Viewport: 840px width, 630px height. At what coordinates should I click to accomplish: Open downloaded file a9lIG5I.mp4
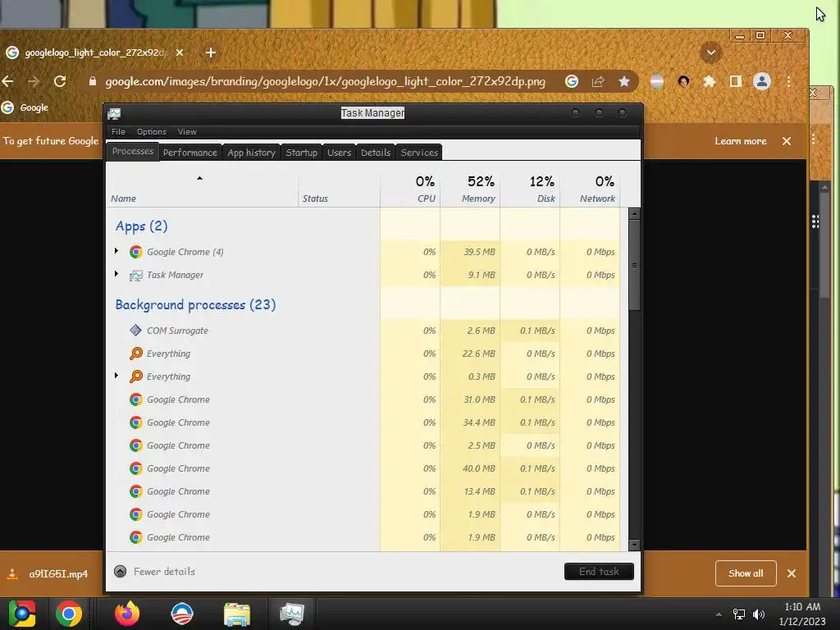point(48,573)
